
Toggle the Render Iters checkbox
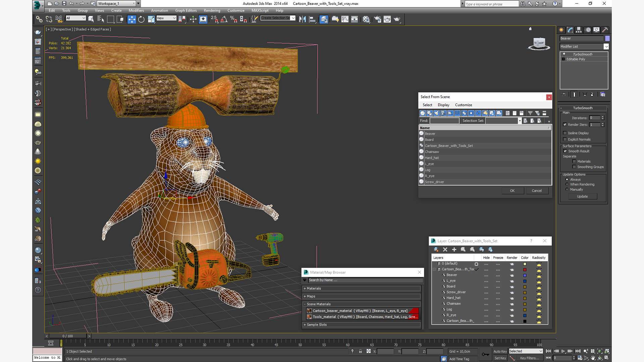point(565,125)
